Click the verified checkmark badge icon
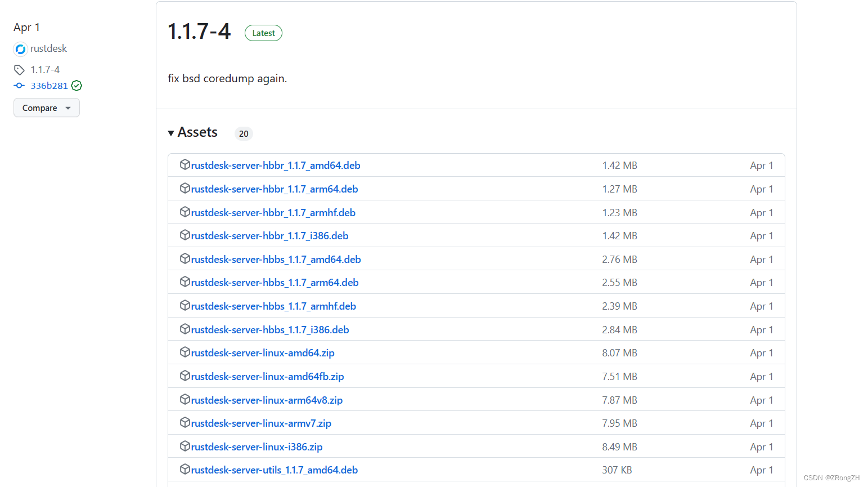The image size is (868, 487). click(x=77, y=86)
